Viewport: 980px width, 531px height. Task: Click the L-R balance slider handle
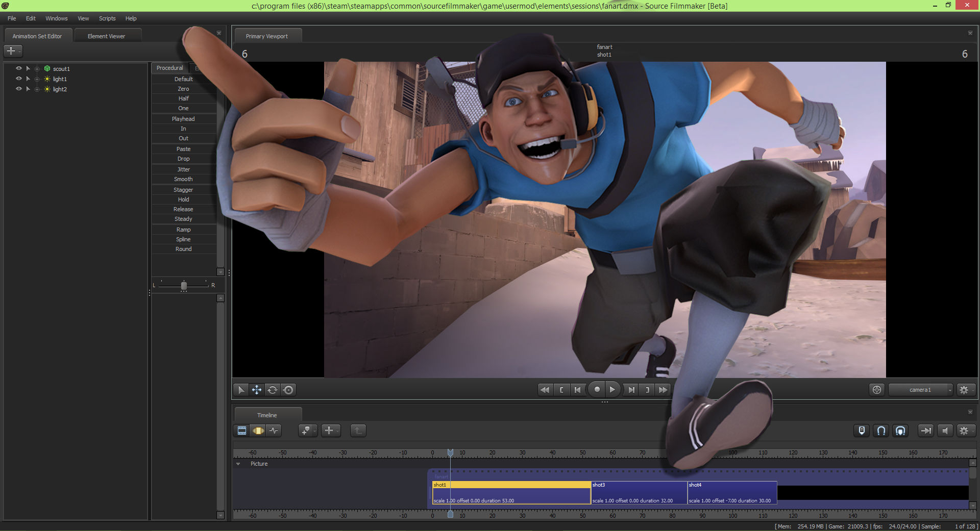pyautogui.click(x=184, y=286)
